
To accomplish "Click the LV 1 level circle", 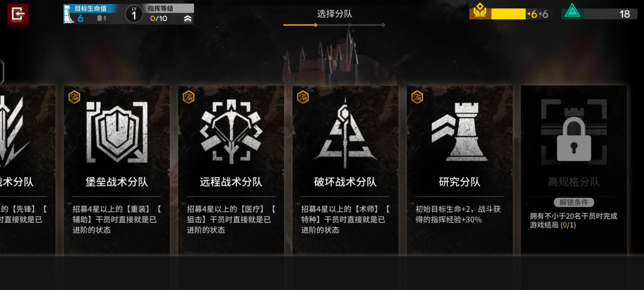I will [x=134, y=14].
